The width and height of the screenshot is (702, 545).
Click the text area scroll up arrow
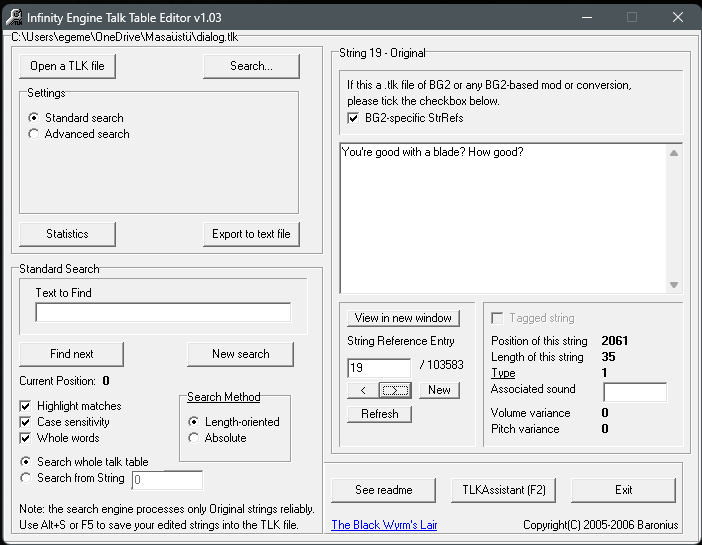point(674,153)
